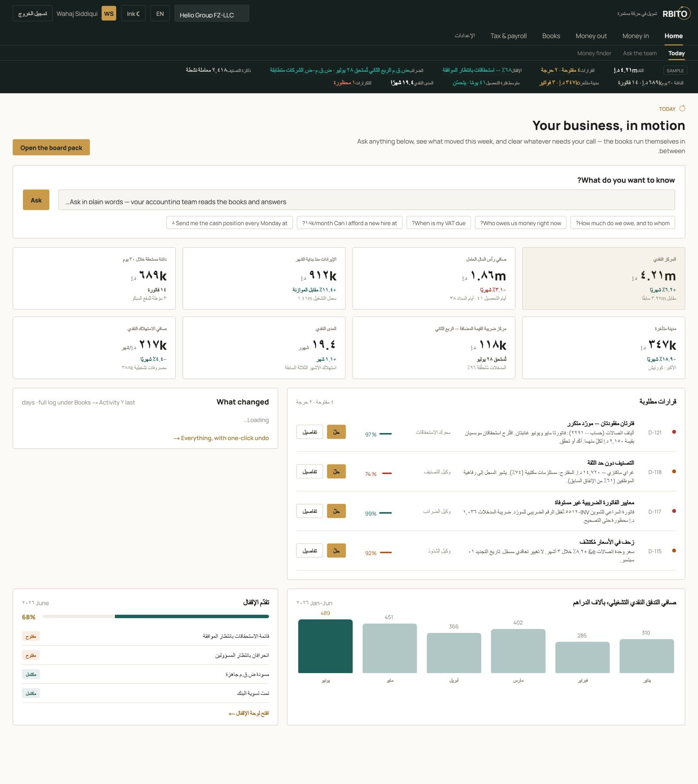Screen dimensions: 698x784
Task: Focus the 'Ask in plain words' input field
Action: click(366, 200)
